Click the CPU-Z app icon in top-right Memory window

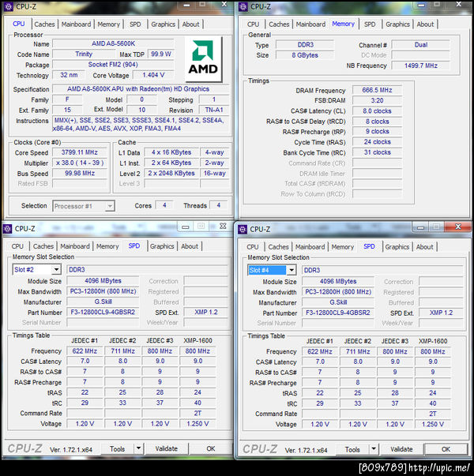[243, 6]
